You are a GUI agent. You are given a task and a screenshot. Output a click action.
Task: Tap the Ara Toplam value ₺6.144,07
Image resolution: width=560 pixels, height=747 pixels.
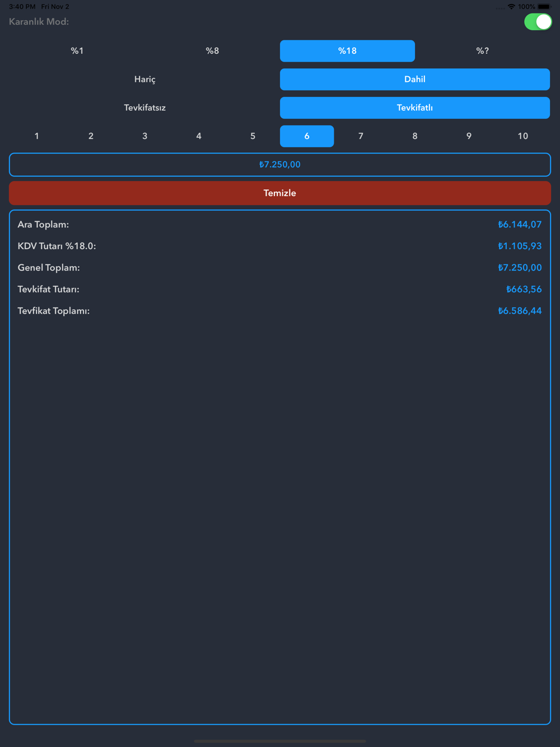click(520, 225)
